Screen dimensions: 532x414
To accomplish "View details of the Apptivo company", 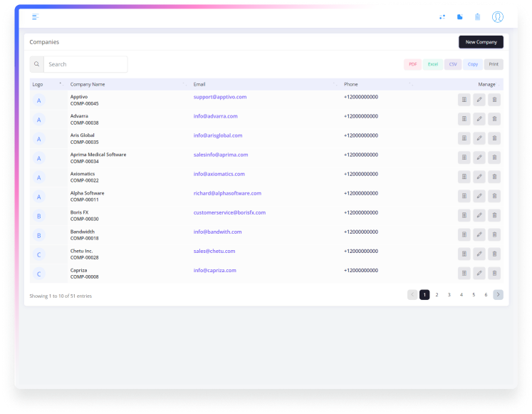I will pos(464,100).
